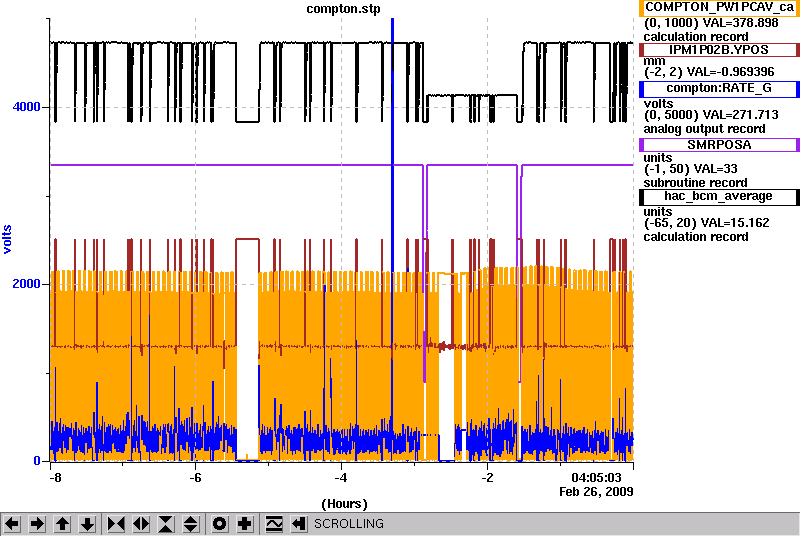
Task: Click the vertical inward-pointing triangles zoom icon
Action: coord(166,524)
